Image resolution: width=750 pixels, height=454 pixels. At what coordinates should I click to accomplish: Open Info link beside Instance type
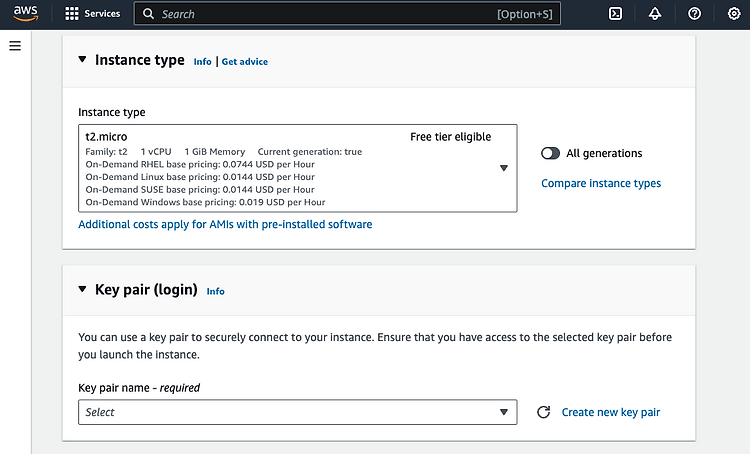click(202, 62)
